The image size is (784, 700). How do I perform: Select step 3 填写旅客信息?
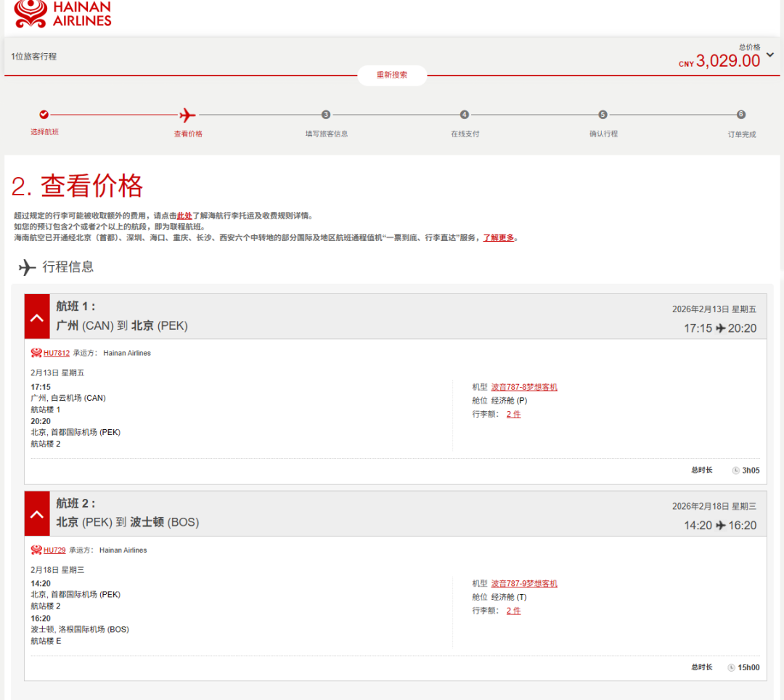[x=326, y=115]
